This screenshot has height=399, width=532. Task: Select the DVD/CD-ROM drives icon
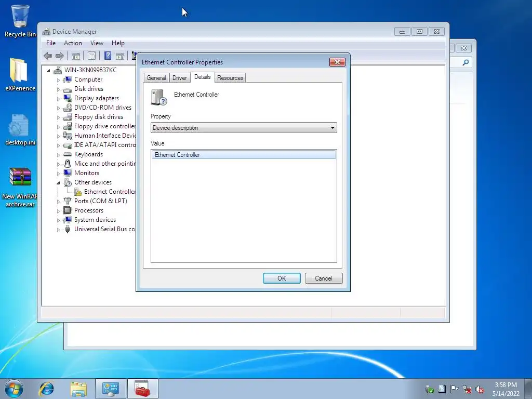coord(68,108)
